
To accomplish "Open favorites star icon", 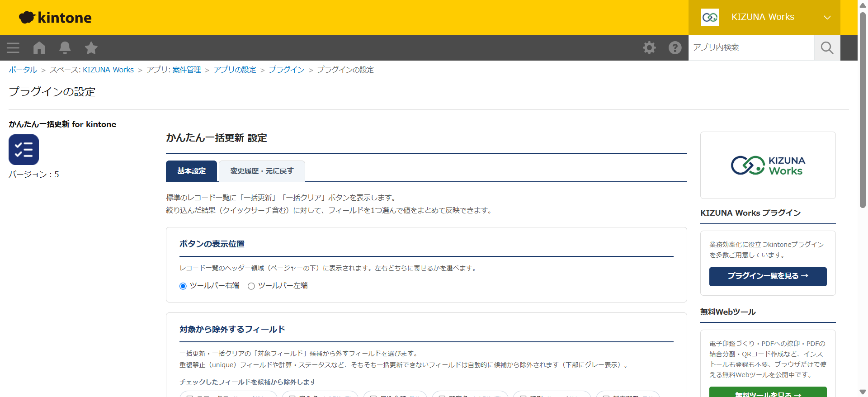I will (x=91, y=47).
